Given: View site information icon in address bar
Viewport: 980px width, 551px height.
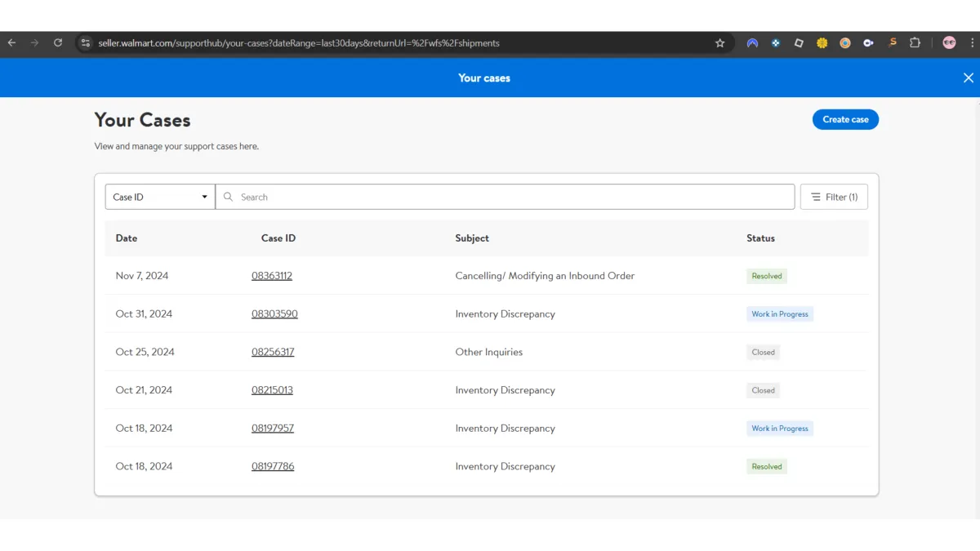Looking at the screenshot, I should [86, 43].
